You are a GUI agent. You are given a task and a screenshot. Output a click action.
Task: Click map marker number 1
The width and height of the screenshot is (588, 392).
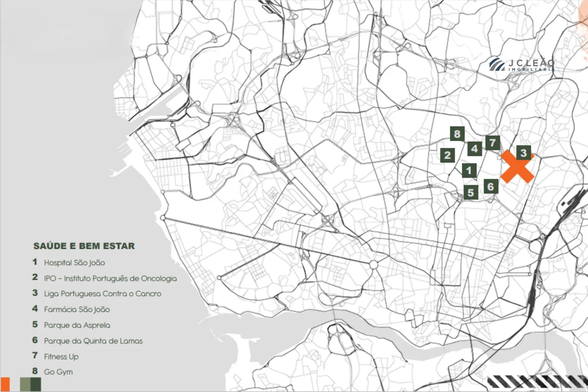tap(469, 170)
